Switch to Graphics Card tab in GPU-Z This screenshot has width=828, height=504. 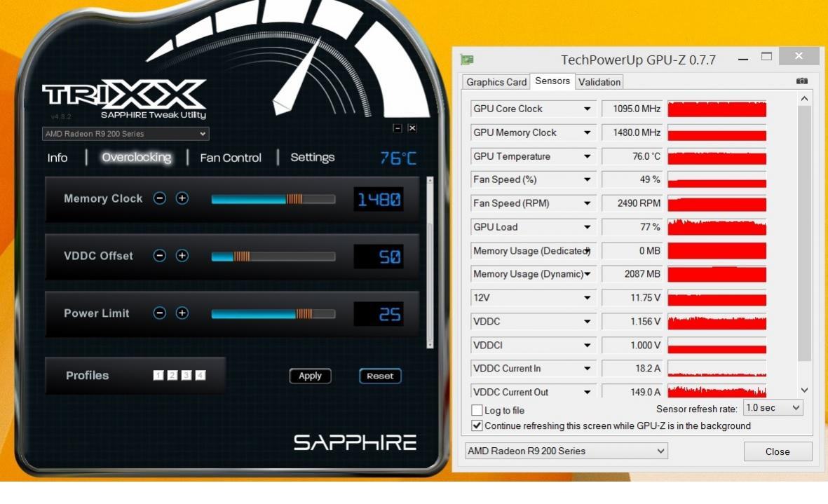496,82
